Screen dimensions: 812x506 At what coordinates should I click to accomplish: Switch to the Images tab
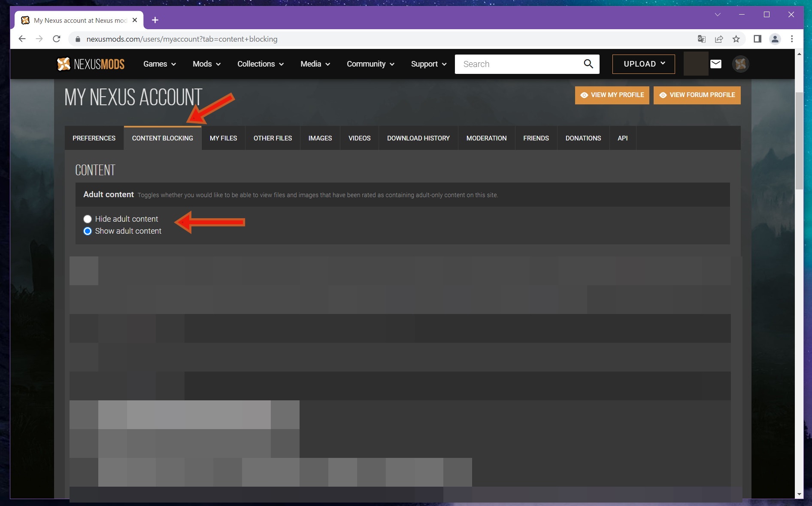(x=320, y=138)
